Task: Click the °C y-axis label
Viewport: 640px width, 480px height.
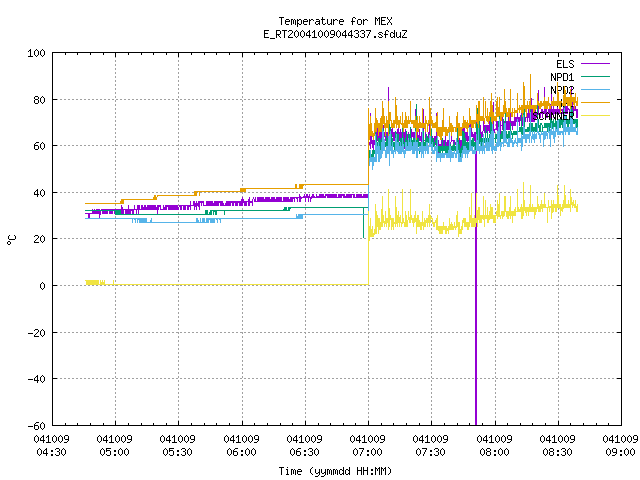Action: coord(11,240)
